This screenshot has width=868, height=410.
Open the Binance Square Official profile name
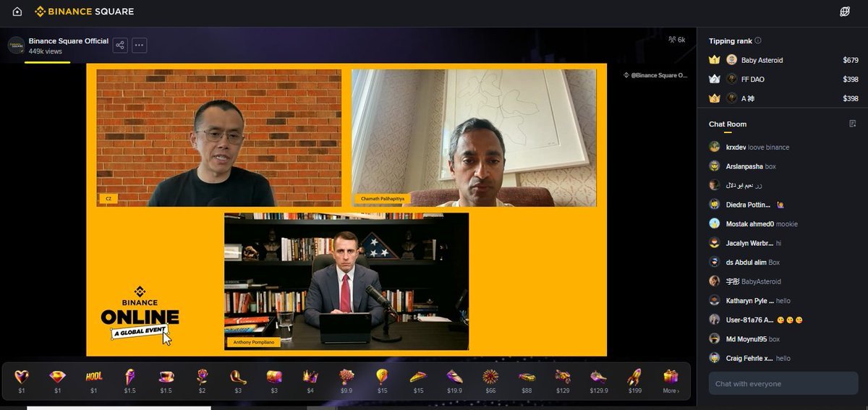(69, 41)
